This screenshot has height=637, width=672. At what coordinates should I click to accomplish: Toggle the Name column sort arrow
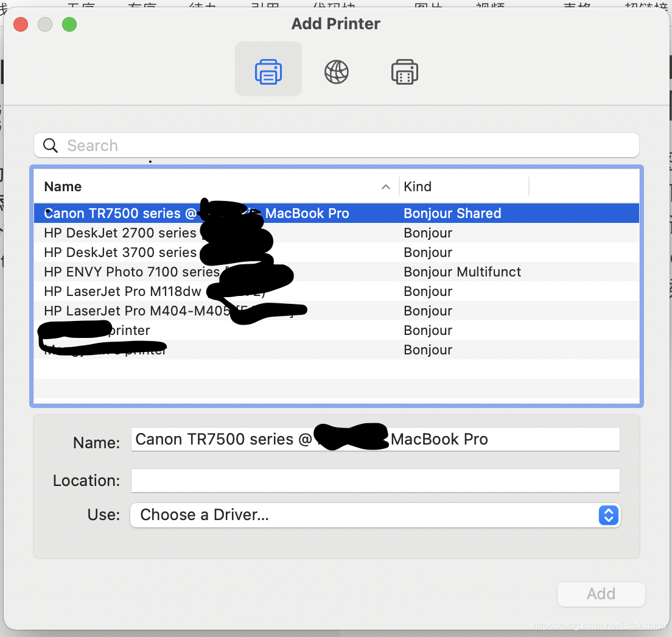pos(386,187)
